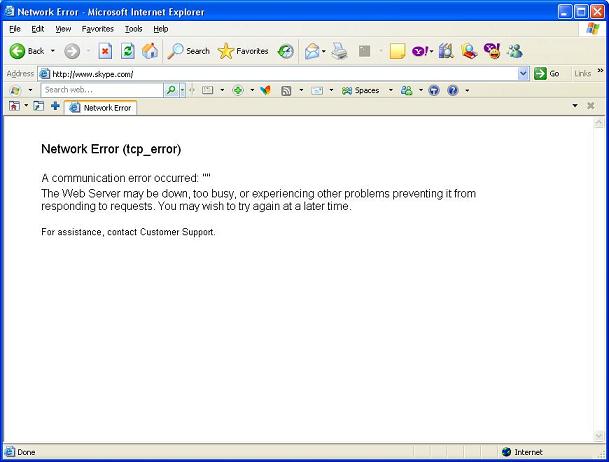Stop loading the page with red X icon
Image resolution: width=609 pixels, height=462 pixels.
coord(105,51)
